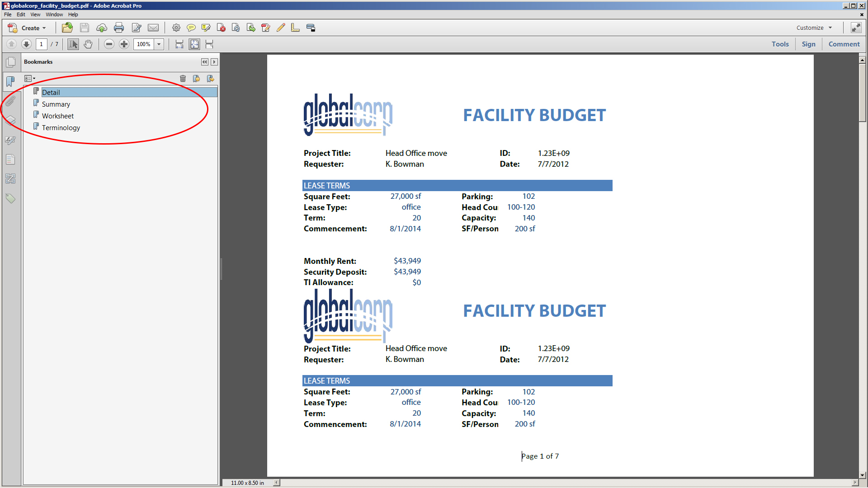Click the Print file icon

click(x=119, y=28)
